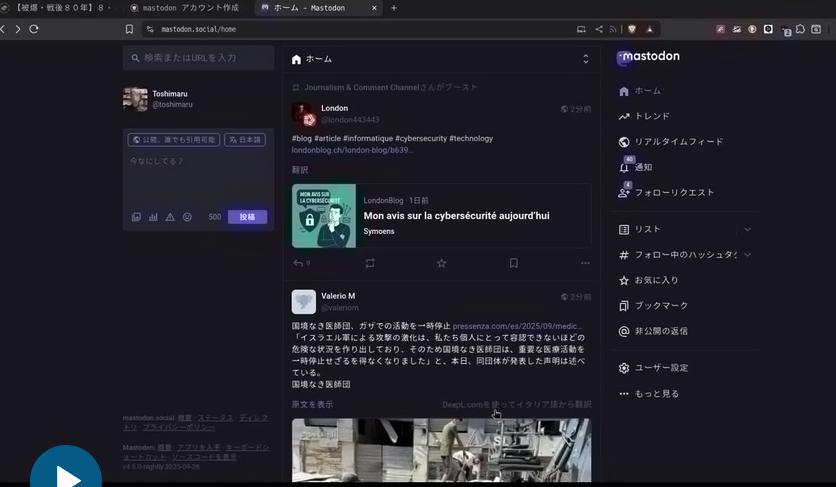Open the post visibility dropdown
The height and width of the screenshot is (487, 836).
(x=174, y=140)
